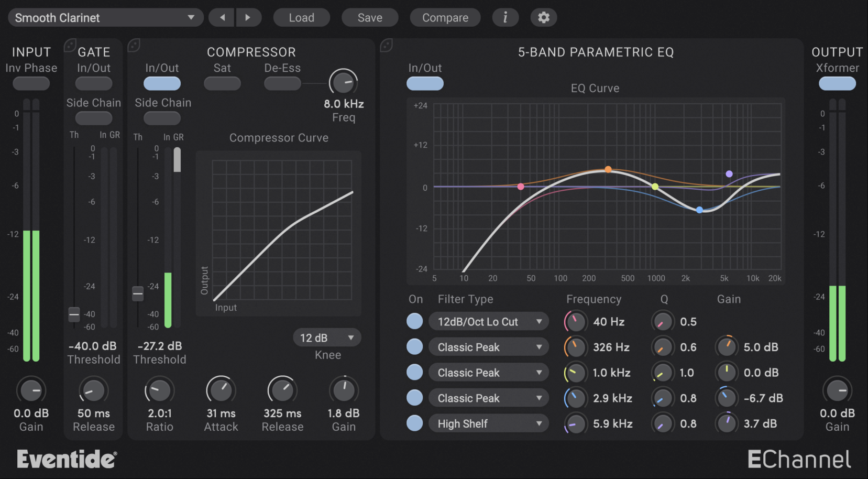Image resolution: width=868 pixels, height=479 pixels.
Task: Go to the previous preset with the left arrow
Action: 221,17
